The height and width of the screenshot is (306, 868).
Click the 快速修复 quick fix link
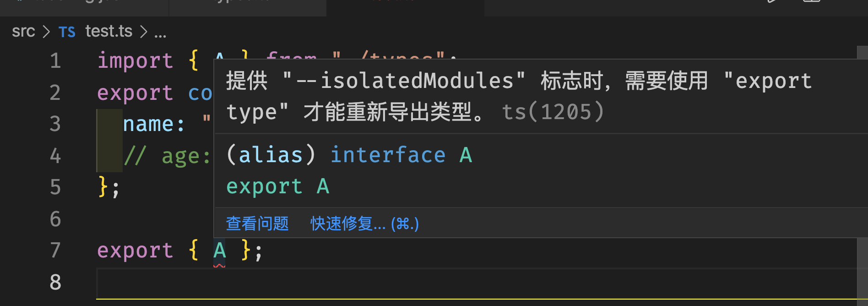(364, 224)
